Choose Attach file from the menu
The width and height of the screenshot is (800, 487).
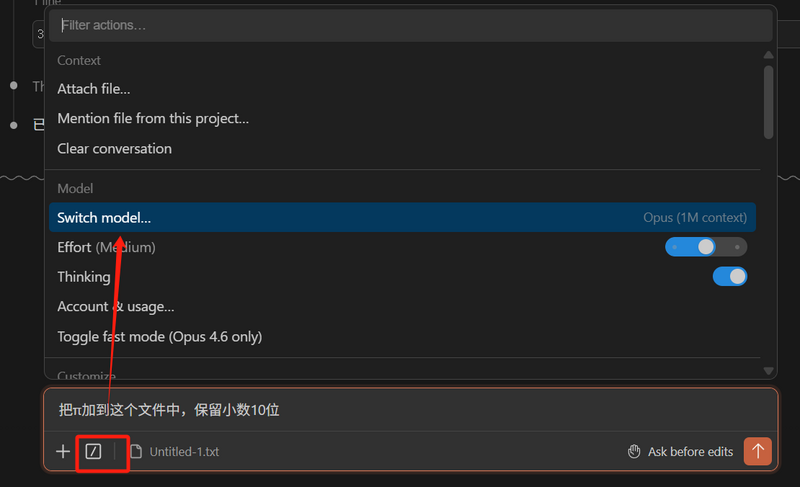coord(94,89)
